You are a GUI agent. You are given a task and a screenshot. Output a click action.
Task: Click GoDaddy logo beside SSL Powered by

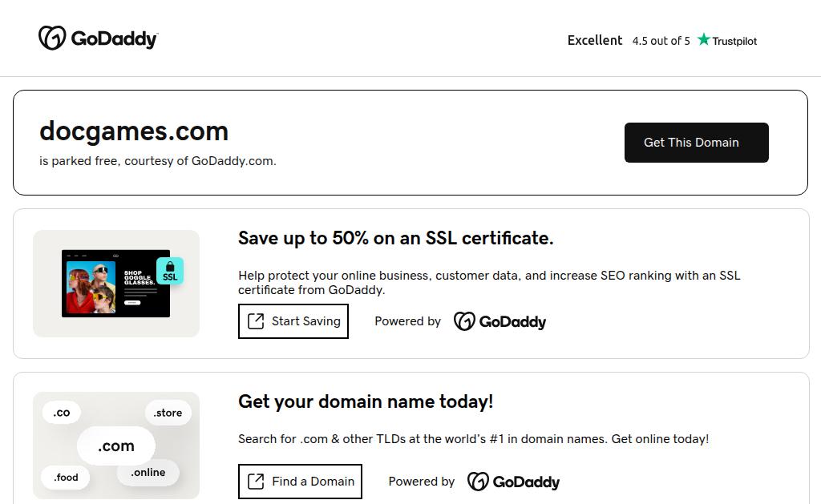[499, 321]
